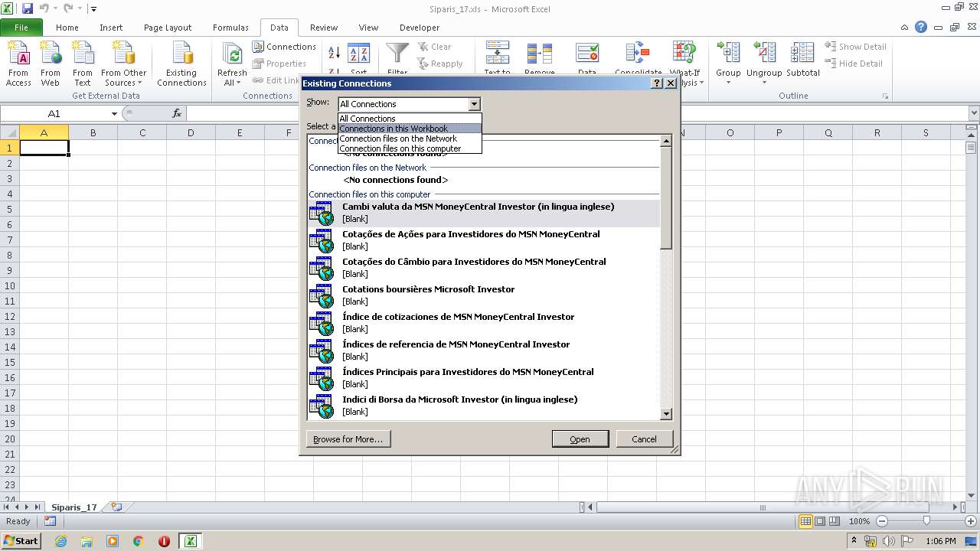Select Cotações do Câmbio para Investidores connection
Screen dimensions: 980x551
tap(483, 268)
